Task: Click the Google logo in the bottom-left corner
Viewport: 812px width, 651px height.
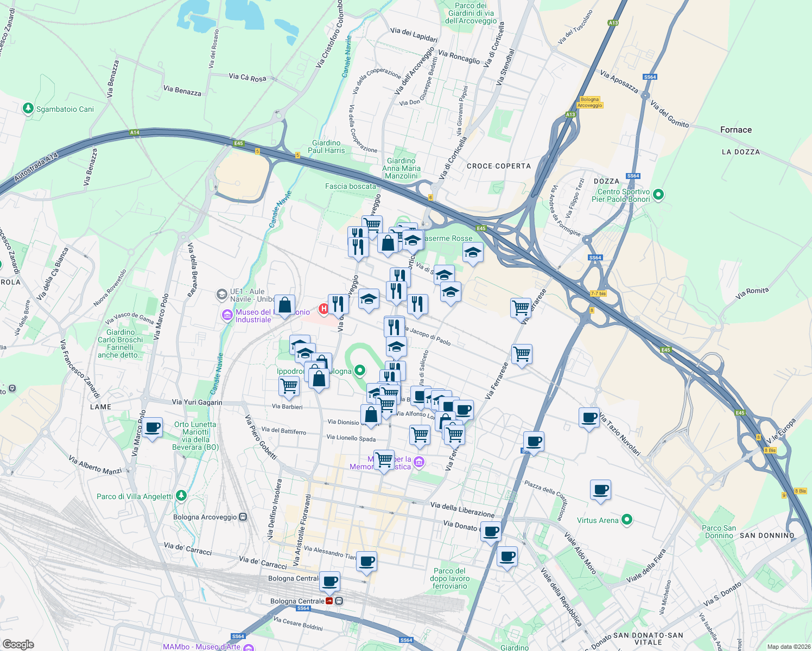Action: pyautogui.click(x=18, y=646)
